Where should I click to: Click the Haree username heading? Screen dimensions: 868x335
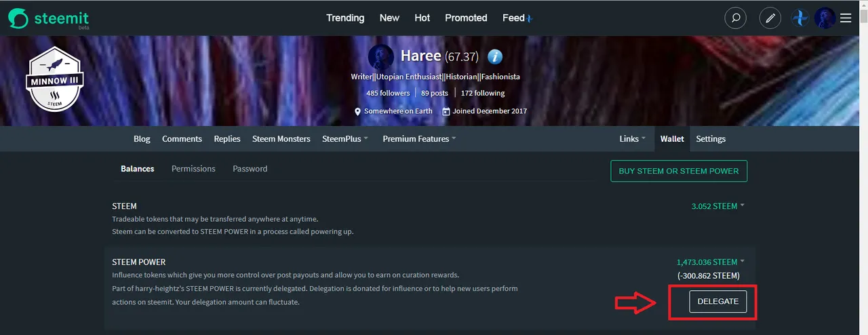[420, 56]
